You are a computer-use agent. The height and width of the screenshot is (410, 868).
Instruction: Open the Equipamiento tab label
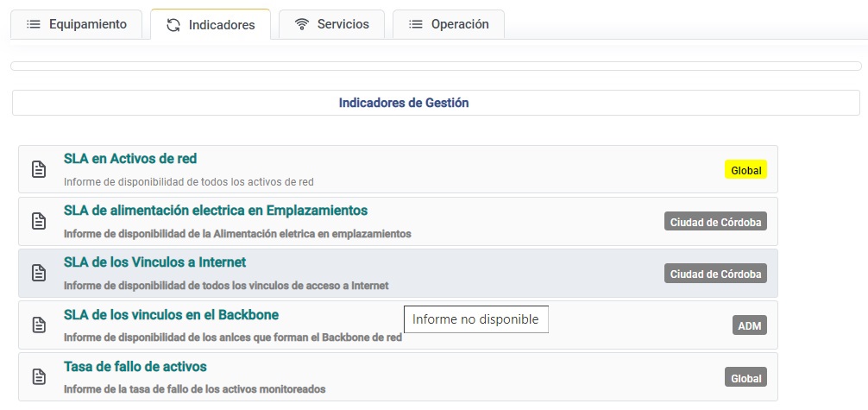point(87,24)
